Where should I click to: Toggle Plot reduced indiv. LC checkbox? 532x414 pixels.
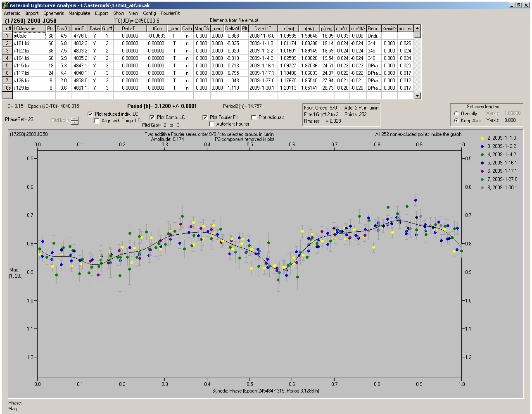pos(90,114)
